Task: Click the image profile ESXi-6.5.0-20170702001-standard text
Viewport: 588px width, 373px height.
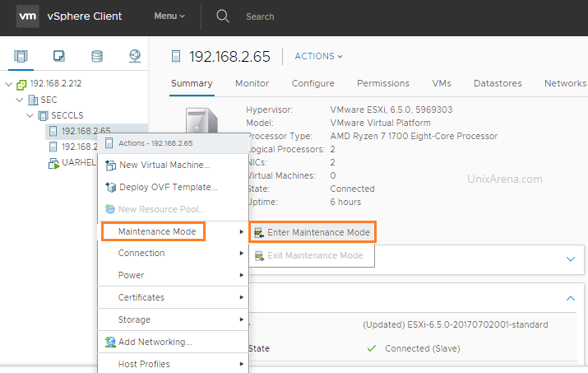Action: pos(456,324)
